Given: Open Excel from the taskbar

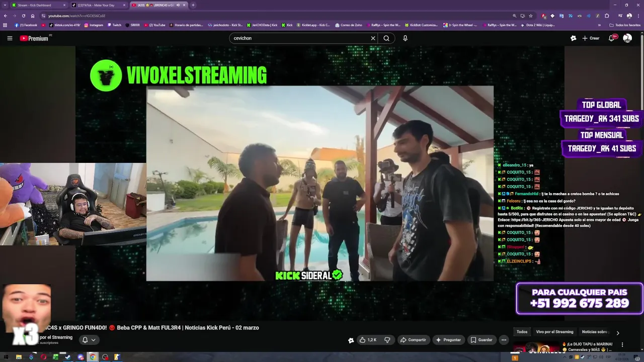Looking at the screenshot, I should (x=56, y=357).
